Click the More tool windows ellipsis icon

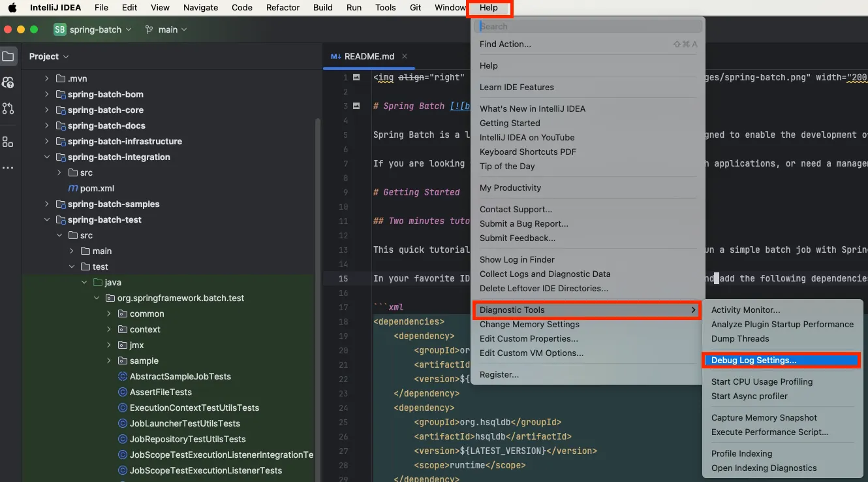point(8,169)
